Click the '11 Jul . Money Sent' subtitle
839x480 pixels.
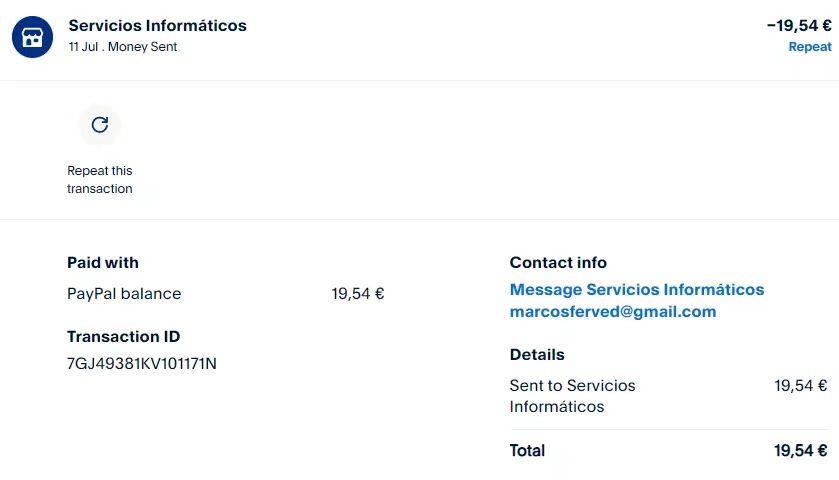(x=122, y=47)
